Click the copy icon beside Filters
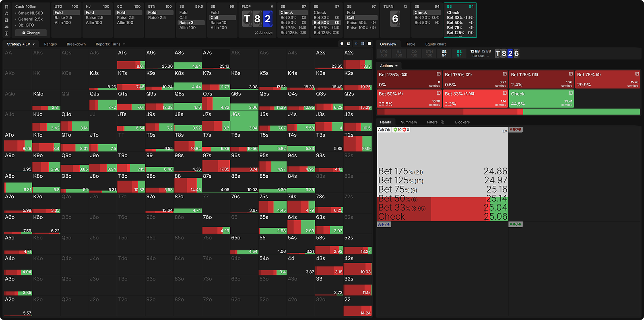 (x=442, y=122)
